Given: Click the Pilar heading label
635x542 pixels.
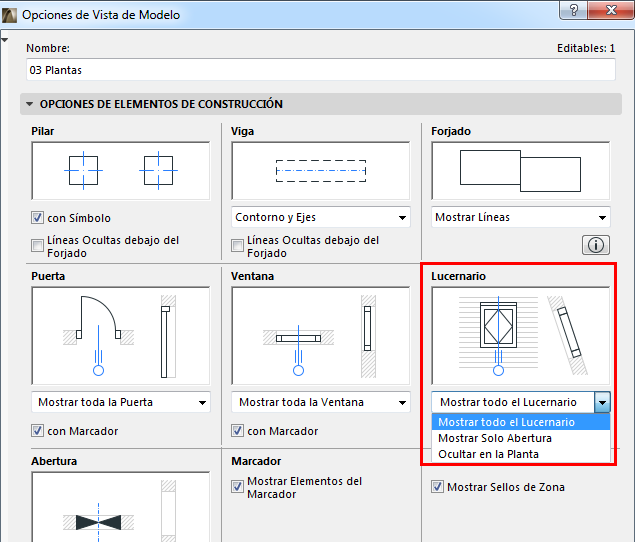Looking at the screenshot, I should tap(43, 131).
